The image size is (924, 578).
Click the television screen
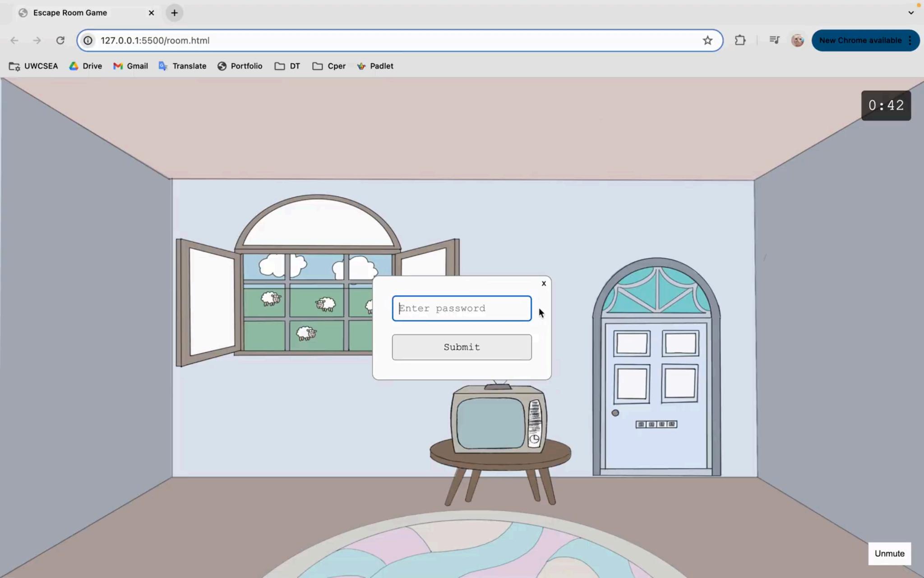490,423
